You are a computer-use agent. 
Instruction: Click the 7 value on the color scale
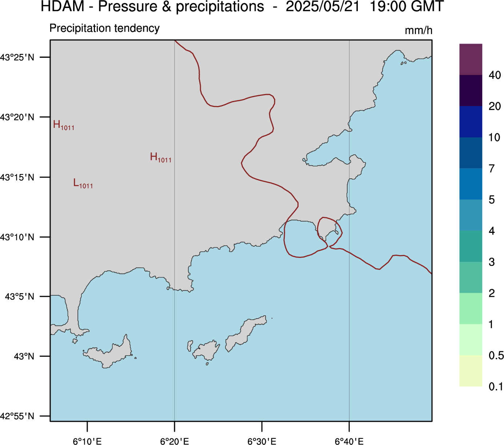pyautogui.click(x=492, y=169)
